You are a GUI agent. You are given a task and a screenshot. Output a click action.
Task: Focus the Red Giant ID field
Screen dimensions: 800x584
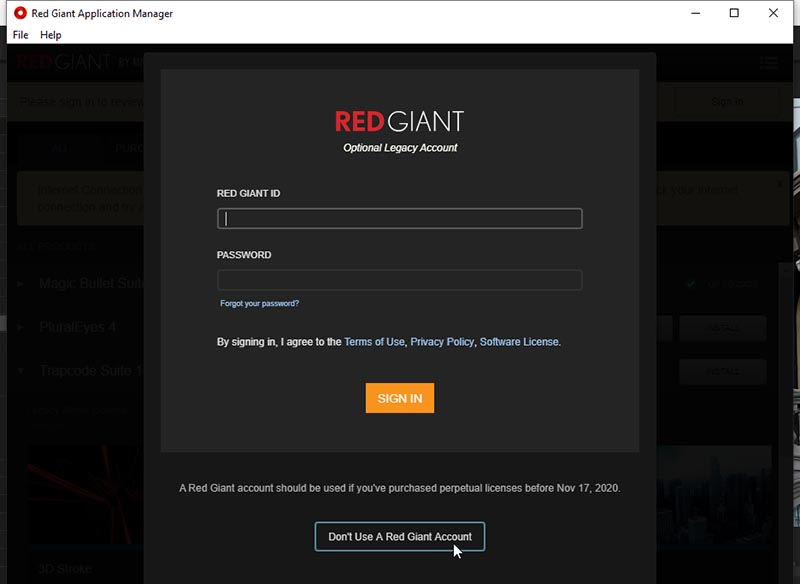click(x=399, y=218)
